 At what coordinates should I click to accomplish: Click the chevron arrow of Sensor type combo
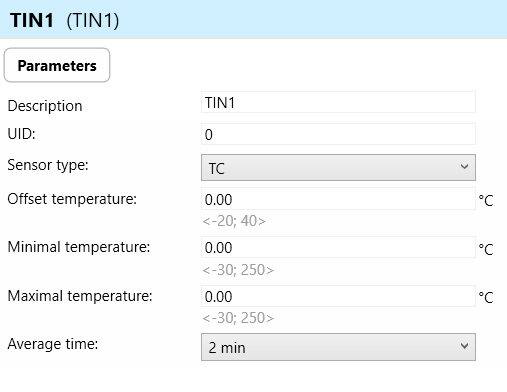tap(464, 167)
